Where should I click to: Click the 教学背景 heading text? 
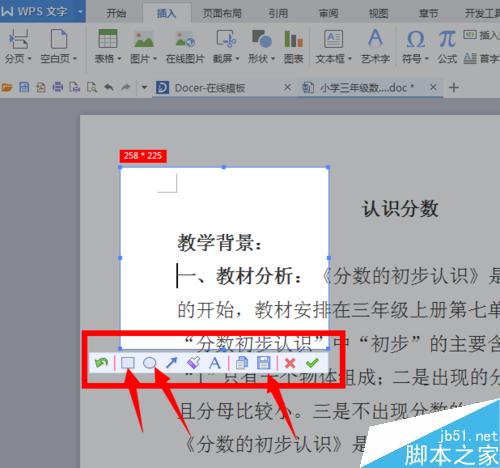[219, 243]
